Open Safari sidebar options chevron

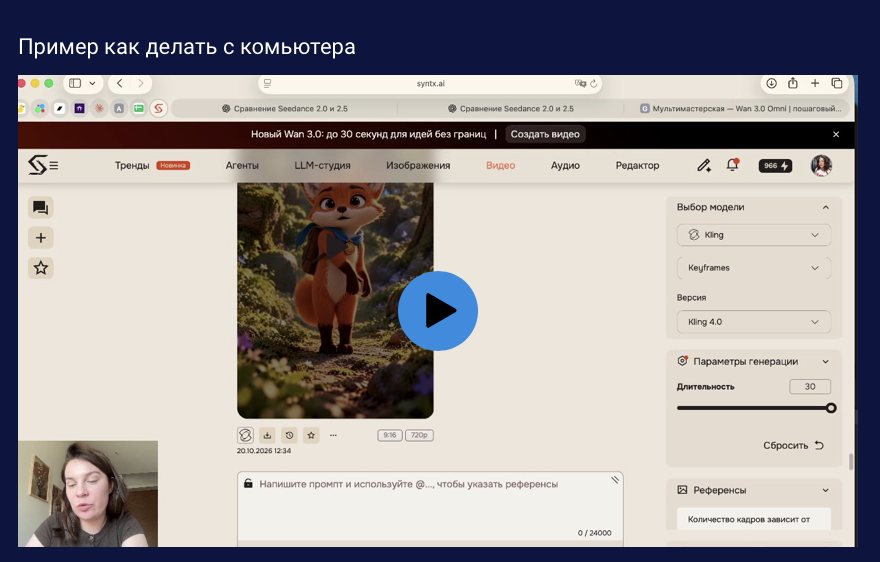coord(92,83)
